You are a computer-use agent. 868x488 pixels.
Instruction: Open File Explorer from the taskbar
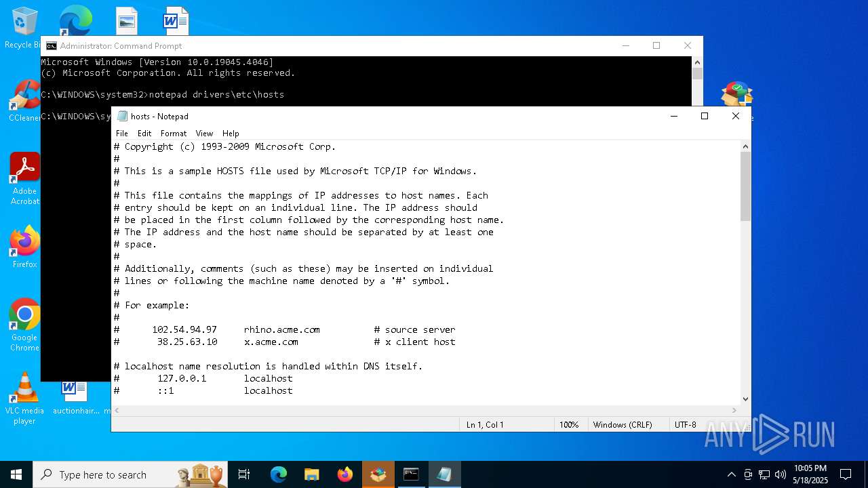(312, 474)
